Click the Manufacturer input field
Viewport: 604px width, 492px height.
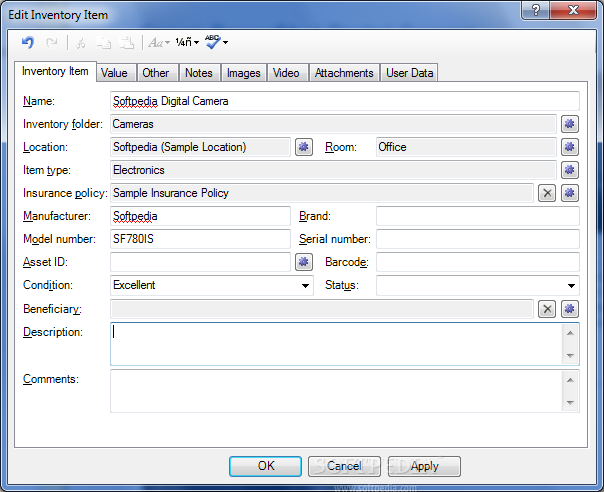pyautogui.click(x=200, y=216)
